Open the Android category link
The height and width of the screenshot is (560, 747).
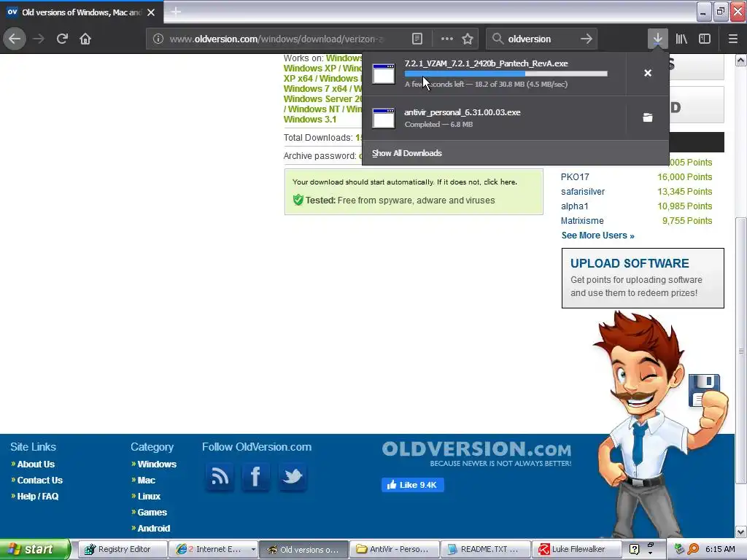(153, 528)
